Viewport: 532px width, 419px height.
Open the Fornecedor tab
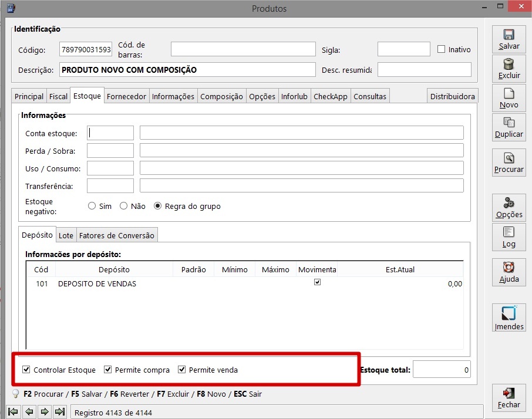click(126, 96)
